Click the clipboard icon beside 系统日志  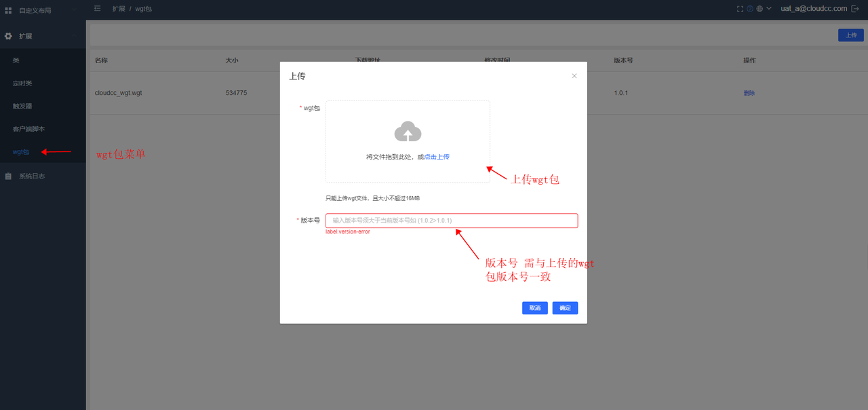[9, 176]
